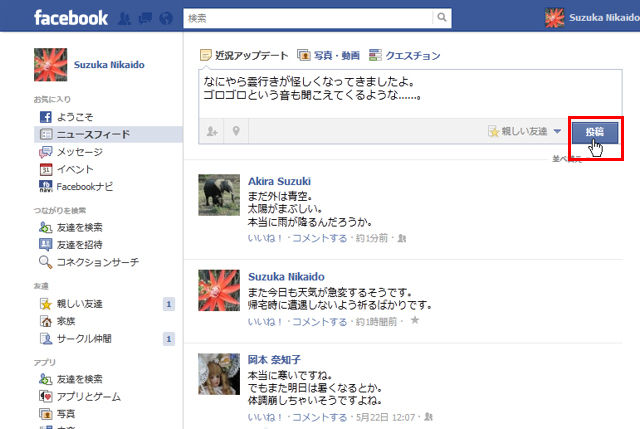Click the search magnifier button

pos(442,18)
